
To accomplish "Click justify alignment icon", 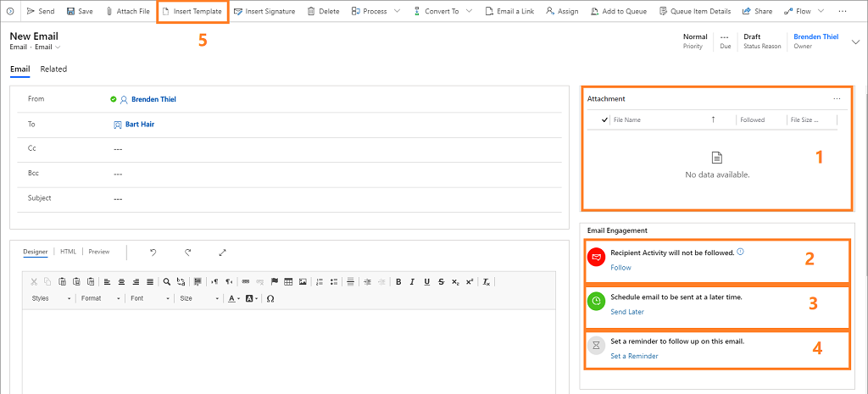I will tap(150, 281).
